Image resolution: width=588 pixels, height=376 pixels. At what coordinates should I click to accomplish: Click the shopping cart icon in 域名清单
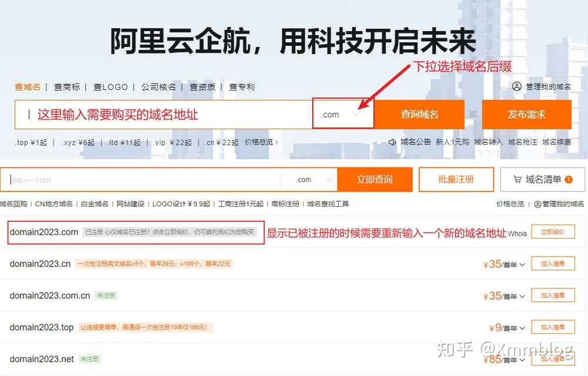coord(517,180)
